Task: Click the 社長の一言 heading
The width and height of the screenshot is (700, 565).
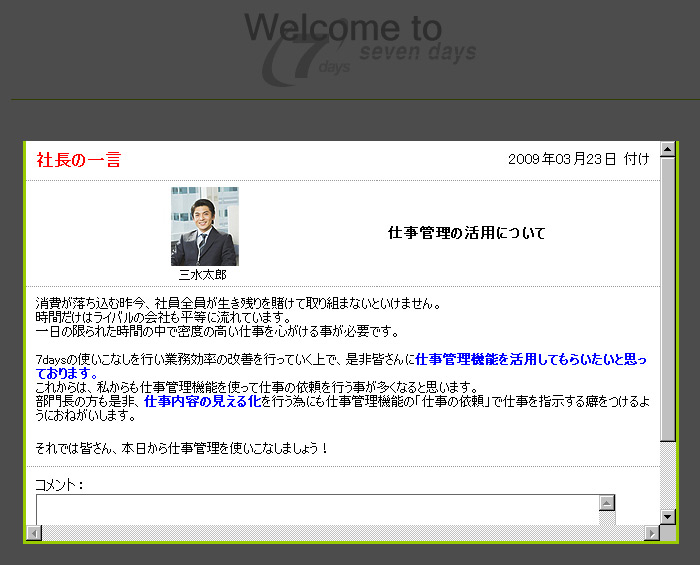Action: pos(79,160)
